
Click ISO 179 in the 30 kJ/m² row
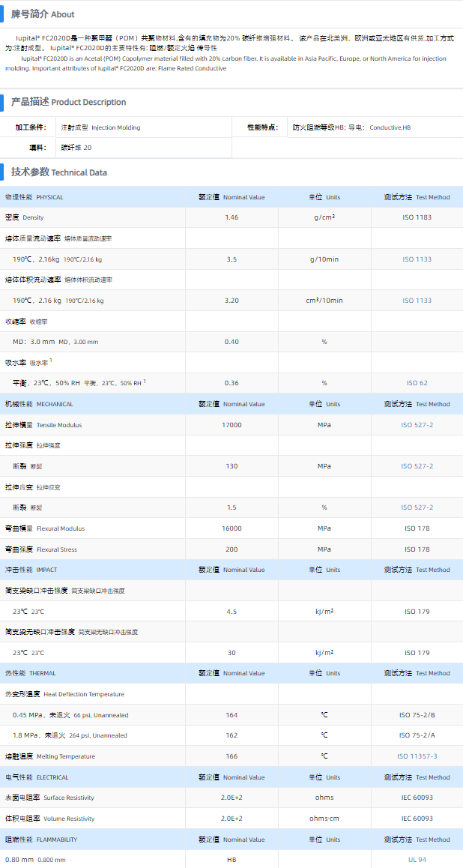click(x=417, y=653)
